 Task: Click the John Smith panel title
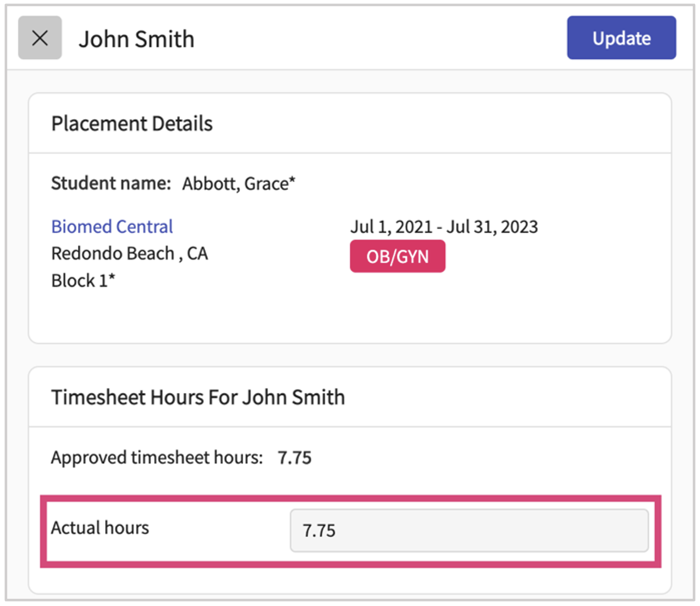point(136,39)
